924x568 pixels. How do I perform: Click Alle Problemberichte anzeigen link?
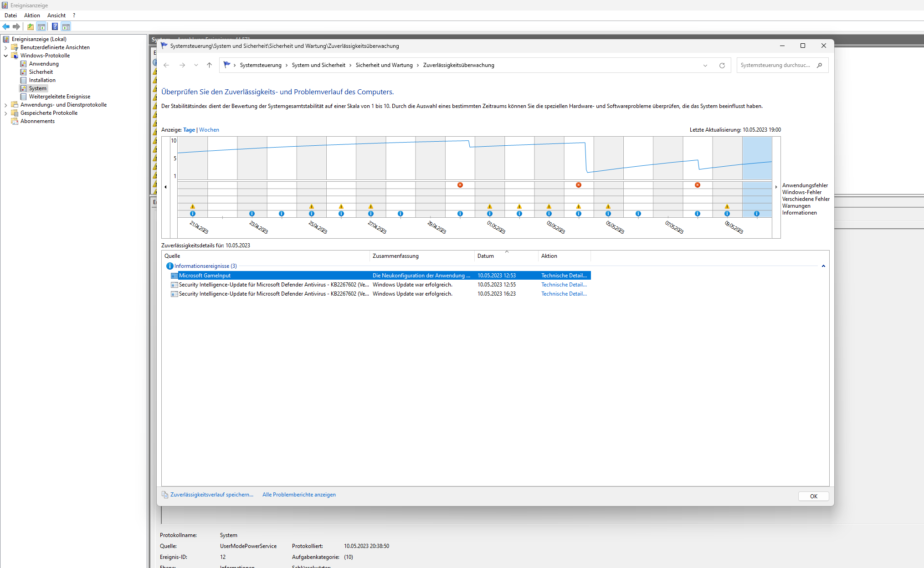[299, 495]
